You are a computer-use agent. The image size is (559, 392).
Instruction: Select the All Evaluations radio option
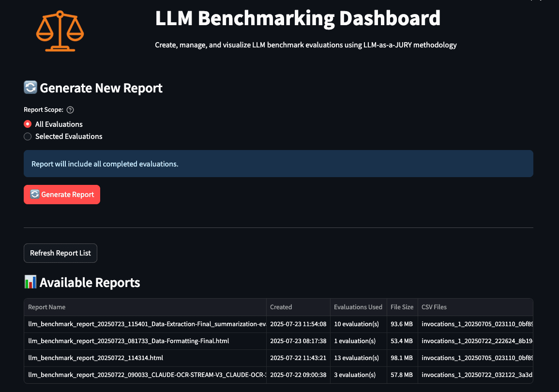coord(28,124)
